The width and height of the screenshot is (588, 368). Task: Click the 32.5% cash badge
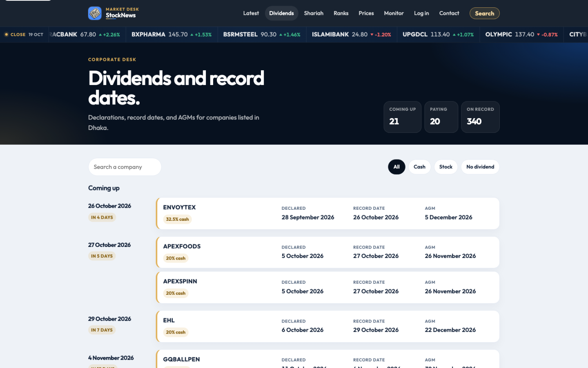point(177,219)
